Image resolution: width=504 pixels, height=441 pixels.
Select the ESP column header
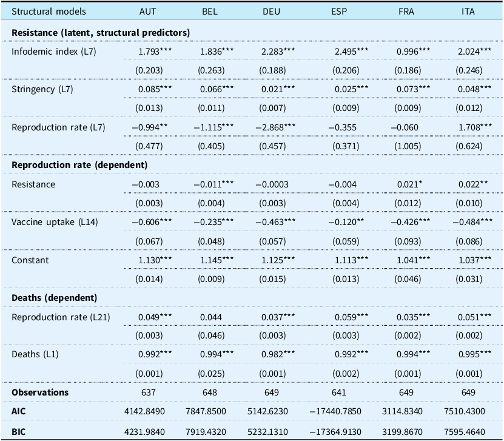click(339, 12)
